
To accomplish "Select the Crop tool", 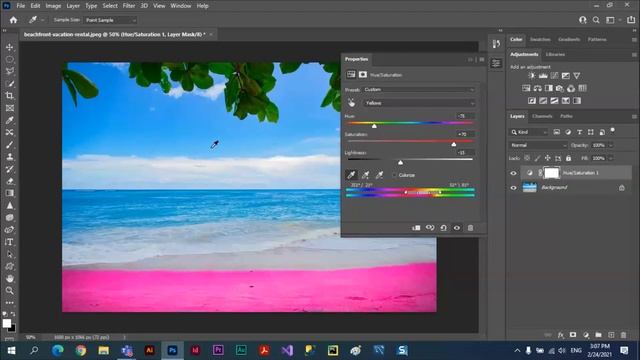I will 9,96.
